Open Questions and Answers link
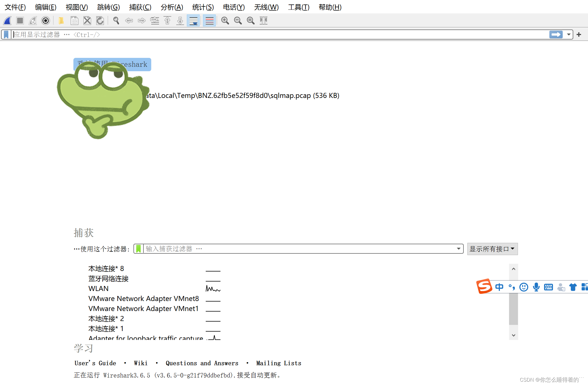The image size is (588, 385). tap(202, 363)
